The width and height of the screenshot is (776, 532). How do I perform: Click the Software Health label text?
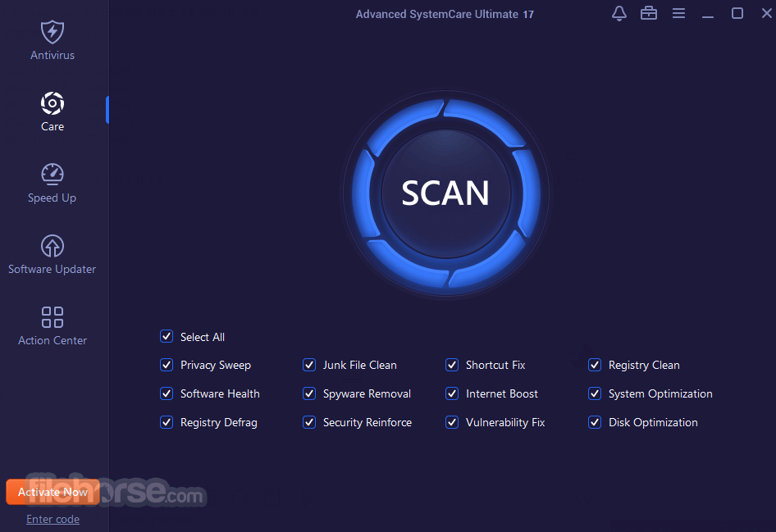(x=220, y=393)
